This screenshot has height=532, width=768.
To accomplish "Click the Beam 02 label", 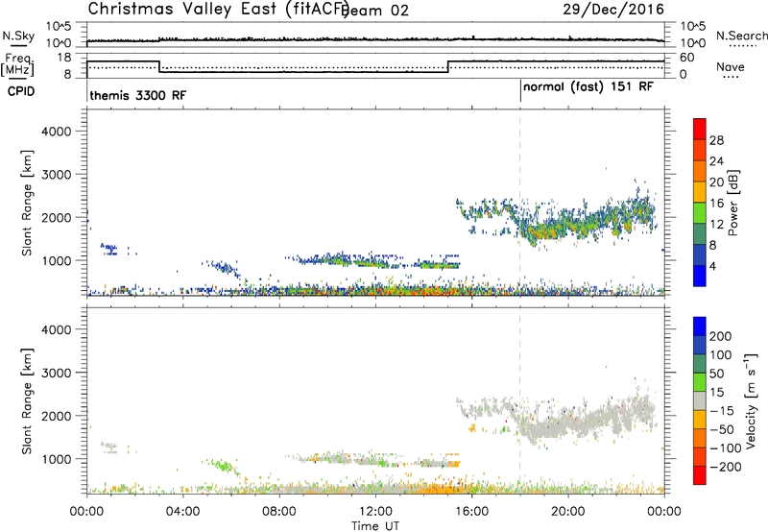I will (376, 11).
